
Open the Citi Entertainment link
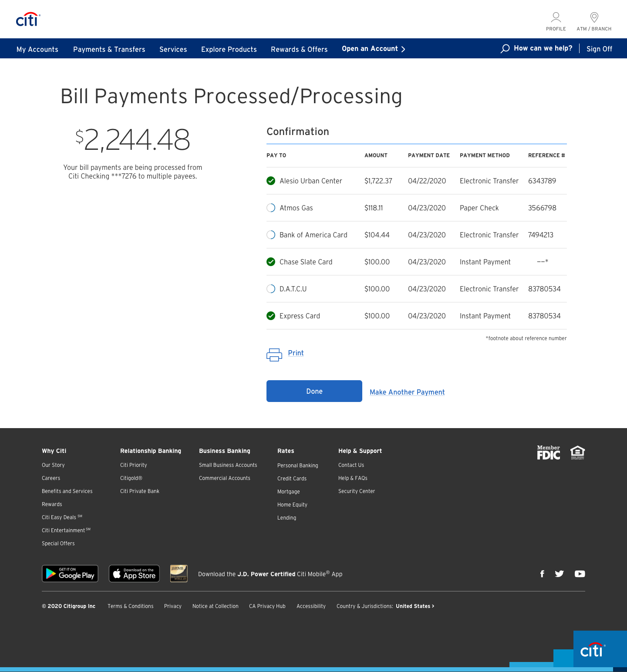click(x=66, y=530)
